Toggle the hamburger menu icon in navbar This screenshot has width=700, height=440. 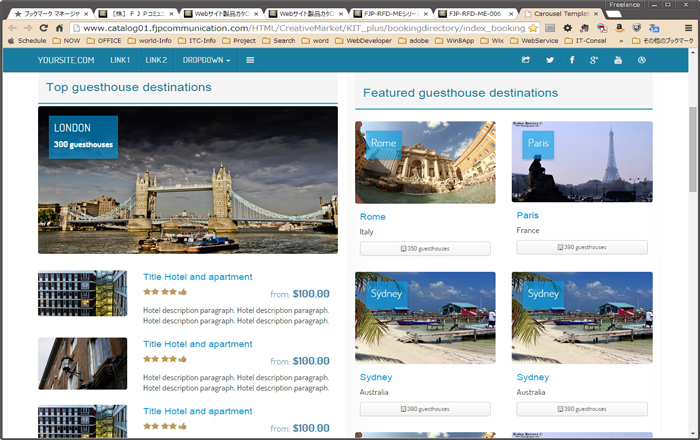[250, 60]
